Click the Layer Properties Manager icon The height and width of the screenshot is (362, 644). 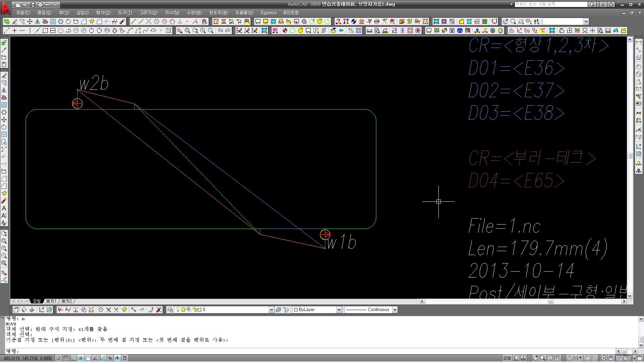pyautogui.click(x=170, y=310)
